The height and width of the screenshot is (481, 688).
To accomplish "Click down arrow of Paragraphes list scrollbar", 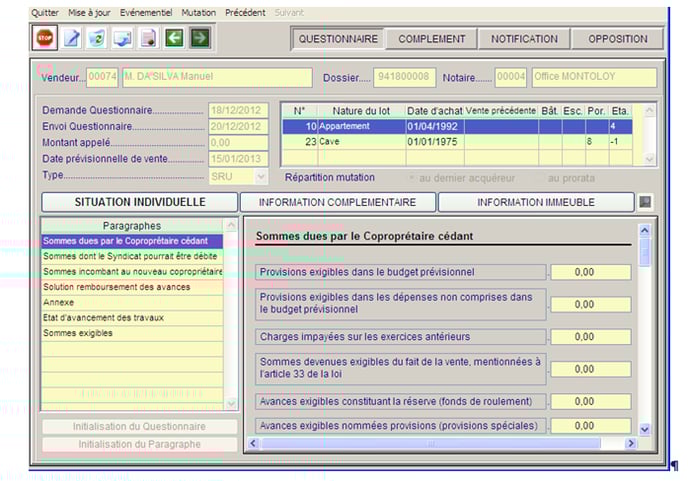I will click(232, 403).
